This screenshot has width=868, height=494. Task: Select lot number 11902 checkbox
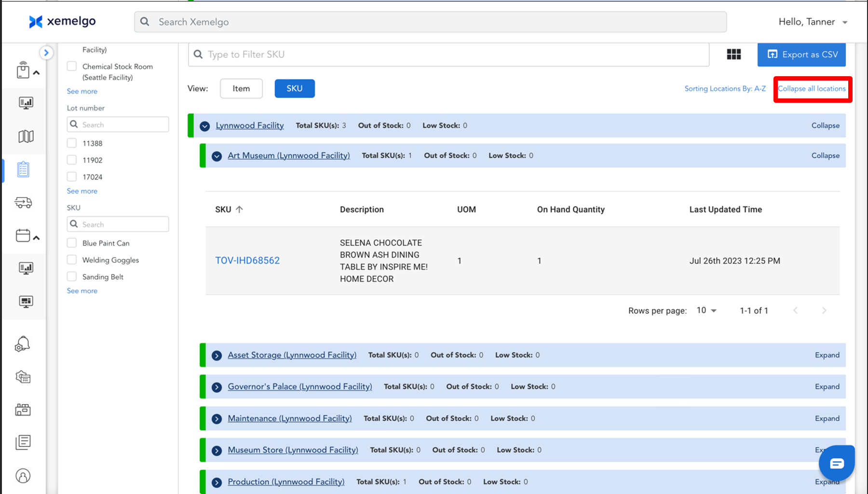pyautogui.click(x=72, y=160)
